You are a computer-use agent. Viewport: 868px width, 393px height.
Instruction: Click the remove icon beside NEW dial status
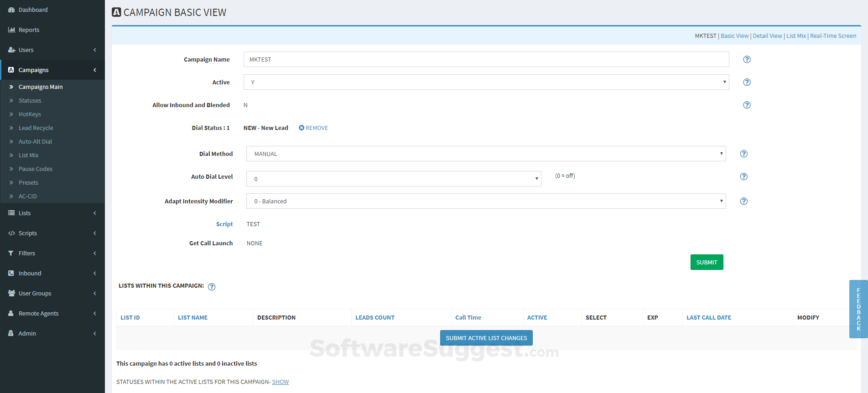tap(301, 128)
